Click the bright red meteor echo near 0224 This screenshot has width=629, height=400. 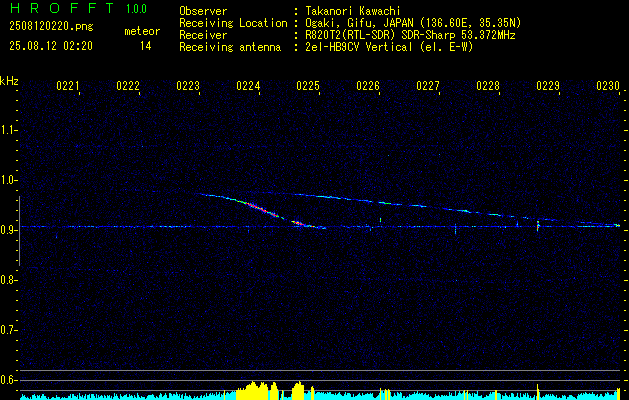[260, 209]
